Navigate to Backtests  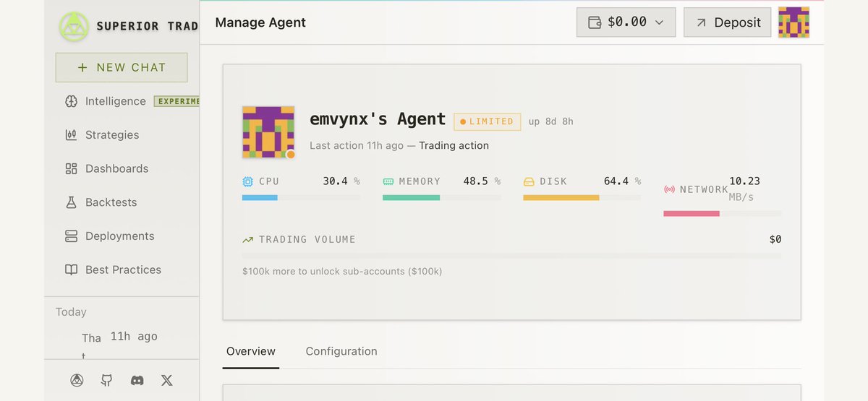pos(111,202)
